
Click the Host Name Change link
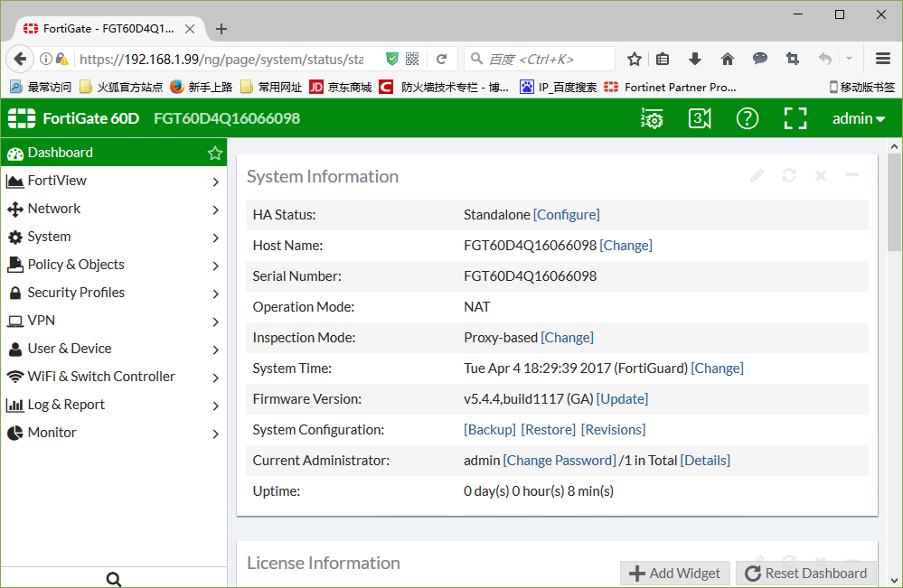click(x=626, y=246)
